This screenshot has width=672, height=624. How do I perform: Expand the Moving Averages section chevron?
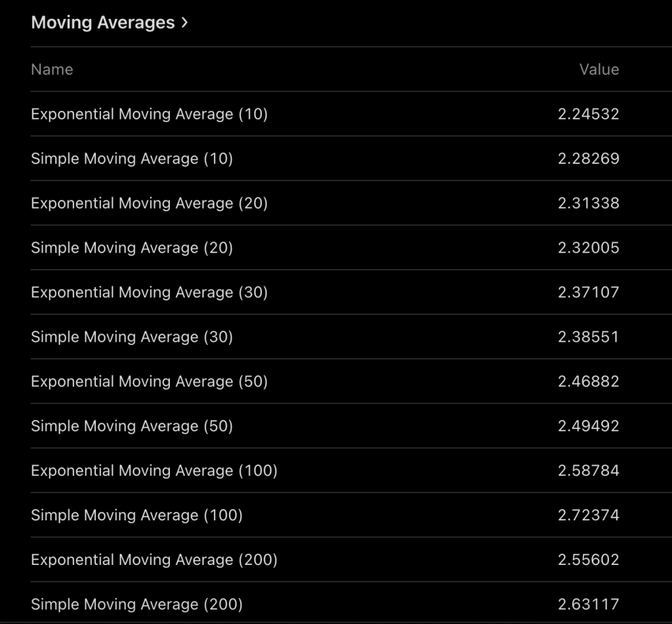click(x=184, y=22)
